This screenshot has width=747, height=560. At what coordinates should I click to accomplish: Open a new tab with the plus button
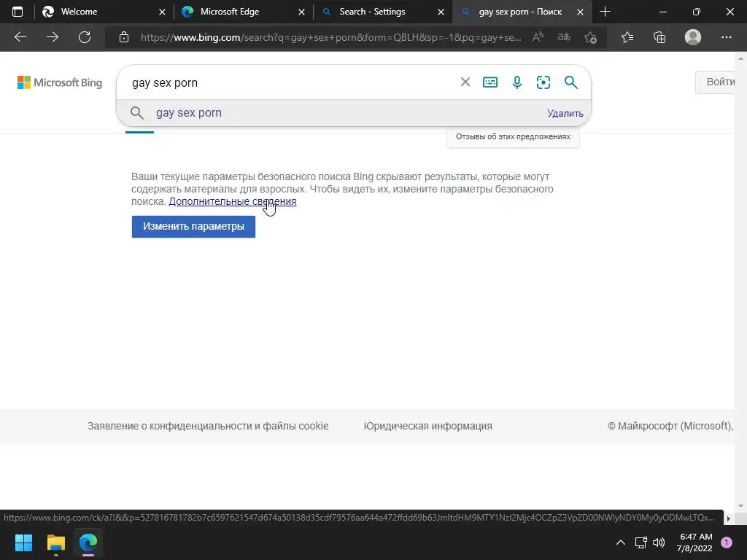[605, 12]
